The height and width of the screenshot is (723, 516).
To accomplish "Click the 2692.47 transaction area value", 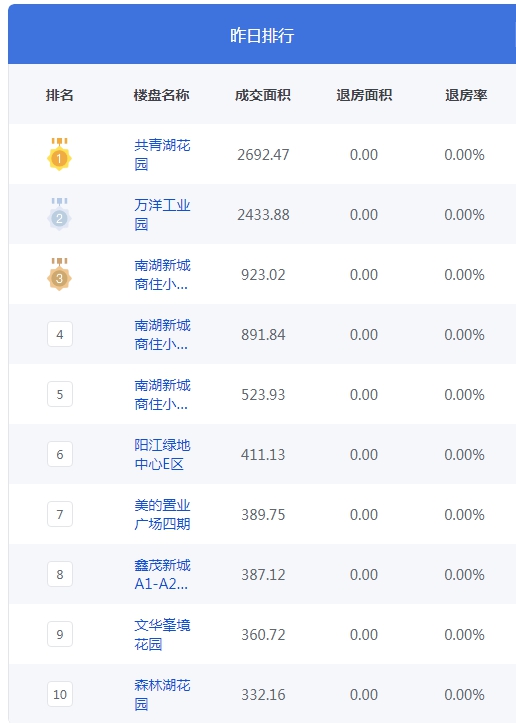I will tap(263, 154).
